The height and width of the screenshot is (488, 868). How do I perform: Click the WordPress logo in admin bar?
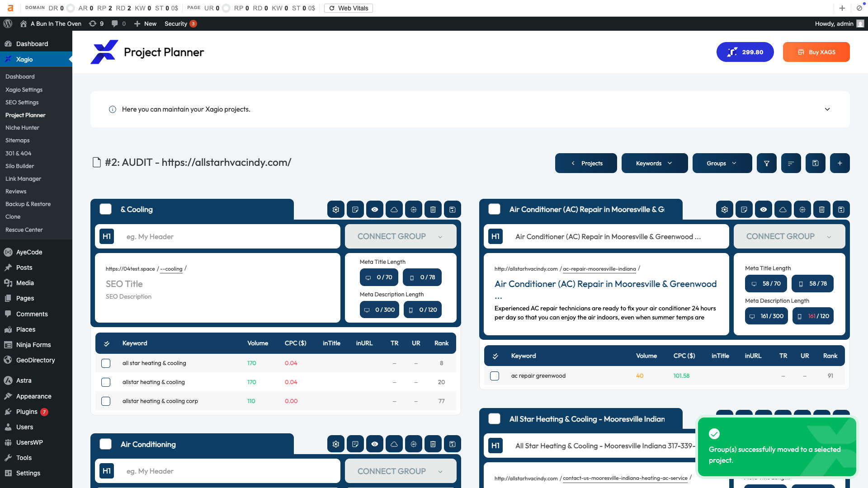point(7,23)
